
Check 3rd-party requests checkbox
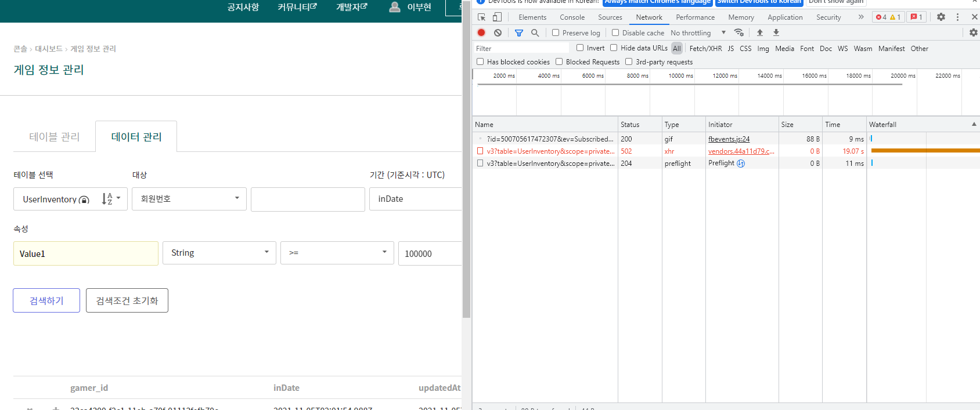point(629,61)
